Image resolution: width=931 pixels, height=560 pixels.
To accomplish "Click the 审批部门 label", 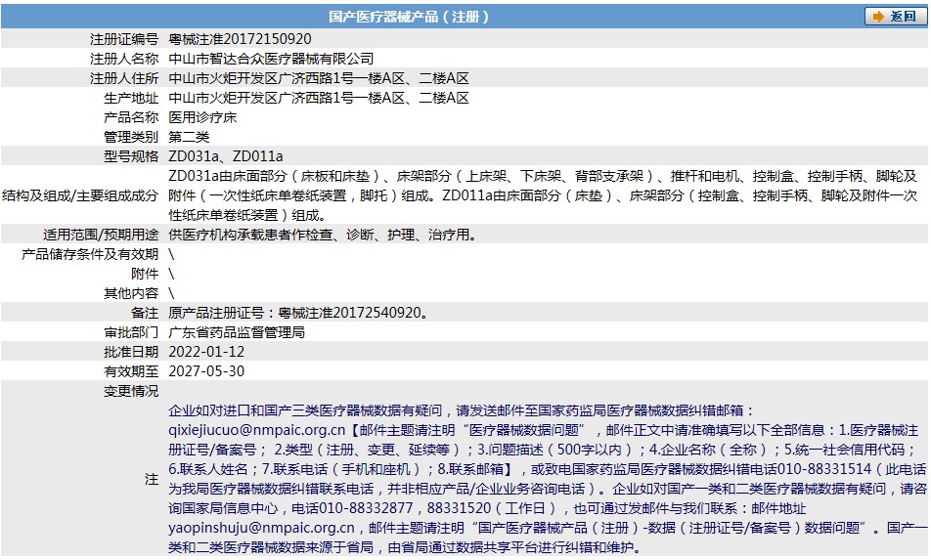I will tap(131, 333).
